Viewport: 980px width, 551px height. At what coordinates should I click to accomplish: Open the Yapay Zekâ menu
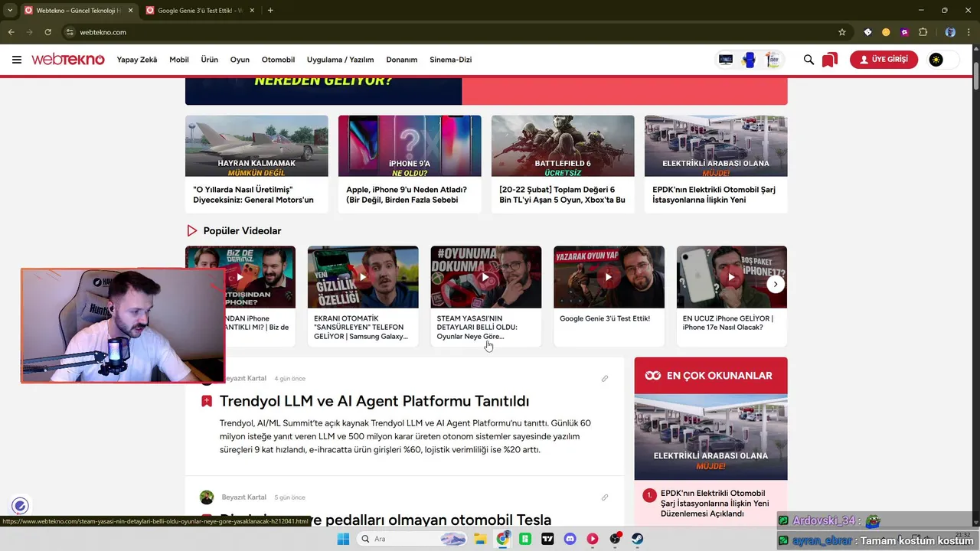[x=137, y=60]
